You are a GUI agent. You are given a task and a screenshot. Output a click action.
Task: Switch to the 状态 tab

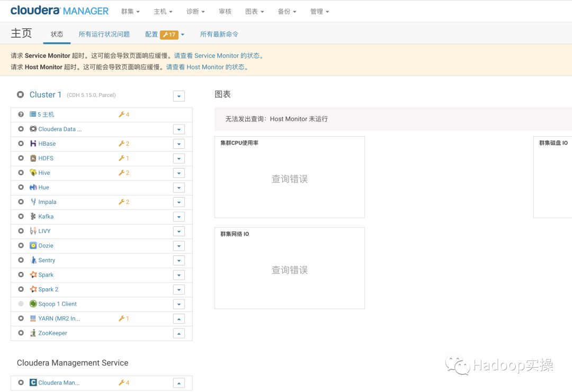(x=57, y=34)
